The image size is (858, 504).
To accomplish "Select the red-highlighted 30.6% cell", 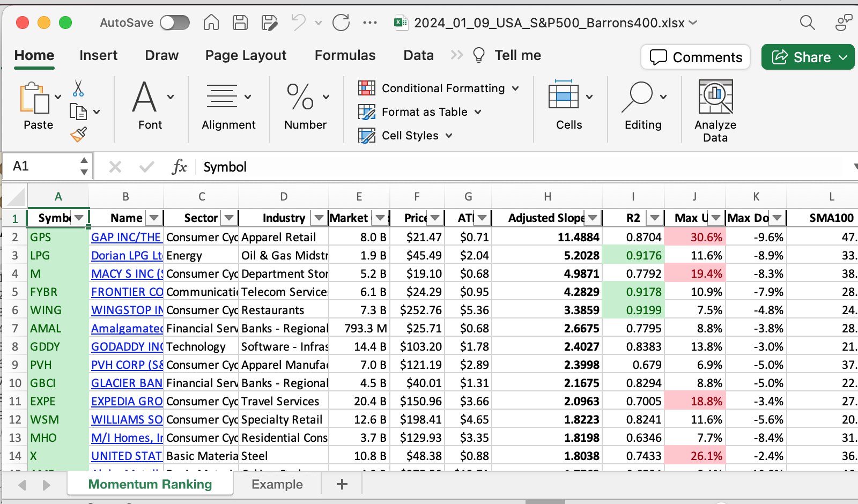I will coord(695,237).
